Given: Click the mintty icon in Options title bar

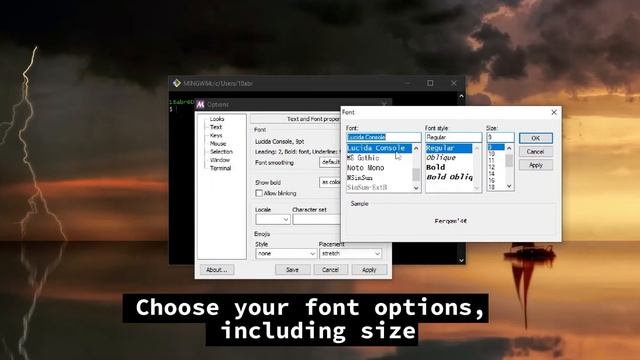Looking at the screenshot, I should [200, 104].
